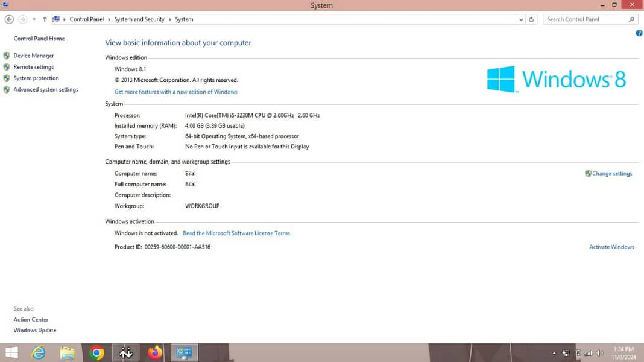Image resolution: width=644 pixels, height=362 pixels.
Task: Open Advanced system settings
Action: point(46,90)
